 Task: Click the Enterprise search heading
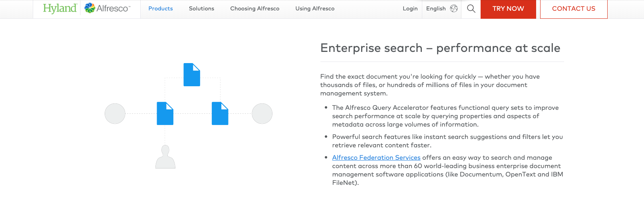click(440, 48)
